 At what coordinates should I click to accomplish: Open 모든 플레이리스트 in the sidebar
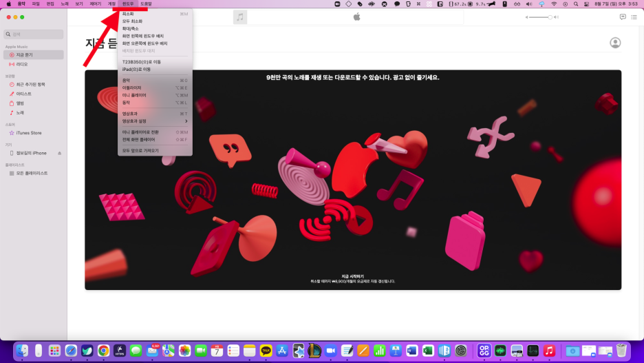(x=33, y=173)
